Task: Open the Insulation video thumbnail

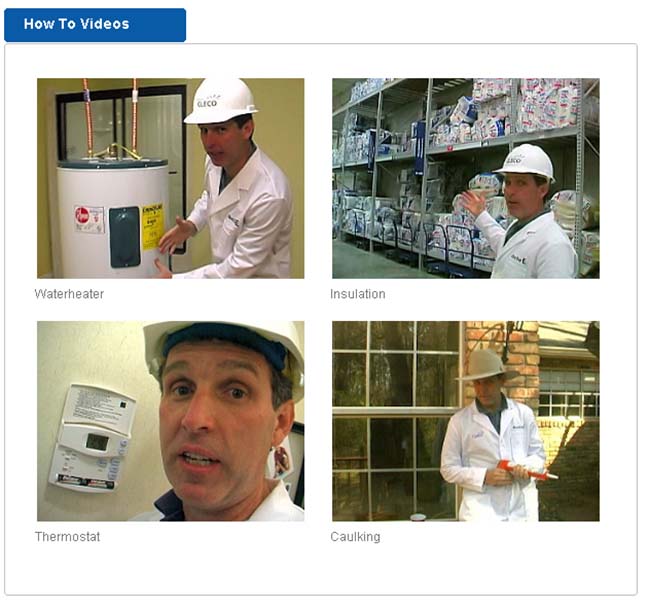Action: coord(466,178)
